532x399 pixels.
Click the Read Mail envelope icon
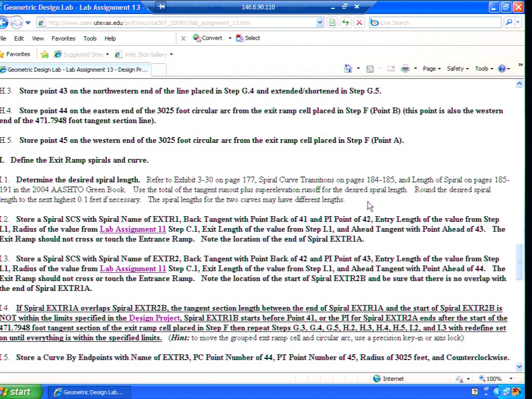391,69
